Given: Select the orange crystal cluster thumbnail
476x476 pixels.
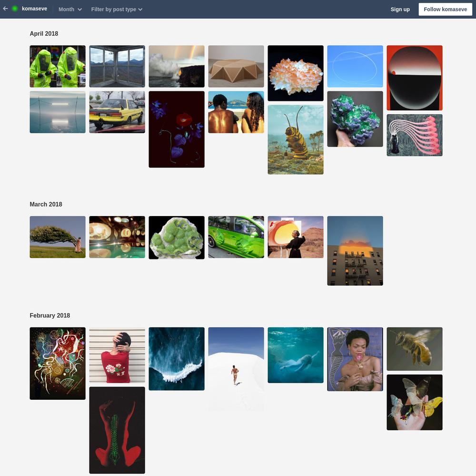Looking at the screenshot, I should (x=296, y=73).
